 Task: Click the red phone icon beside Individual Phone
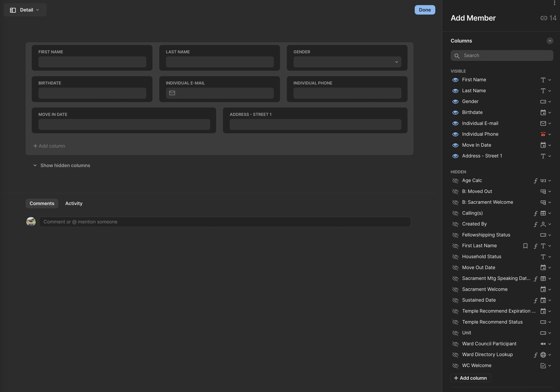(543, 134)
